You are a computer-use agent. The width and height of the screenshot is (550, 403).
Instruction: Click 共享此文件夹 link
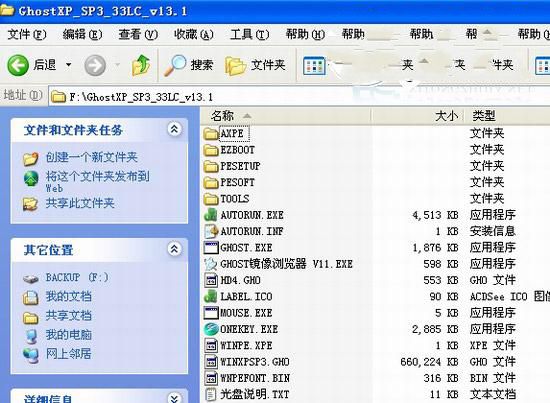point(80,203)
